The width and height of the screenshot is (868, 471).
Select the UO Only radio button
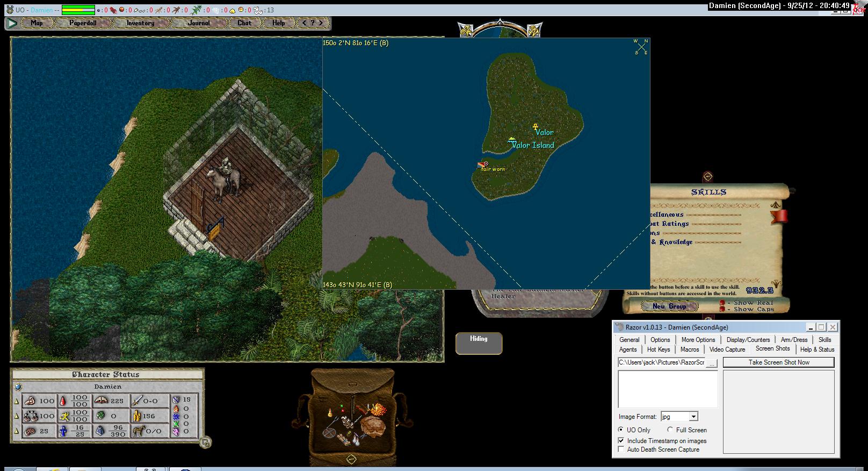coord(621,430)
